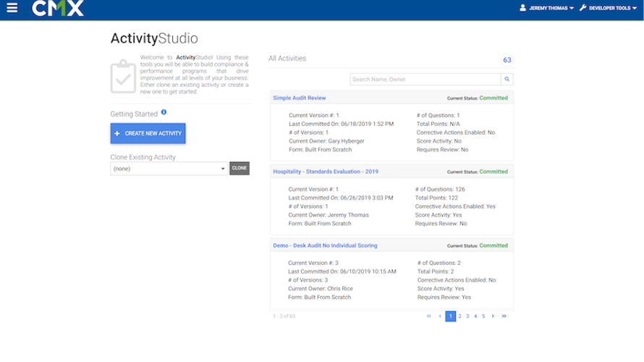
Task: Click the Getting Started info icon
Action: (x=164, y=112)
